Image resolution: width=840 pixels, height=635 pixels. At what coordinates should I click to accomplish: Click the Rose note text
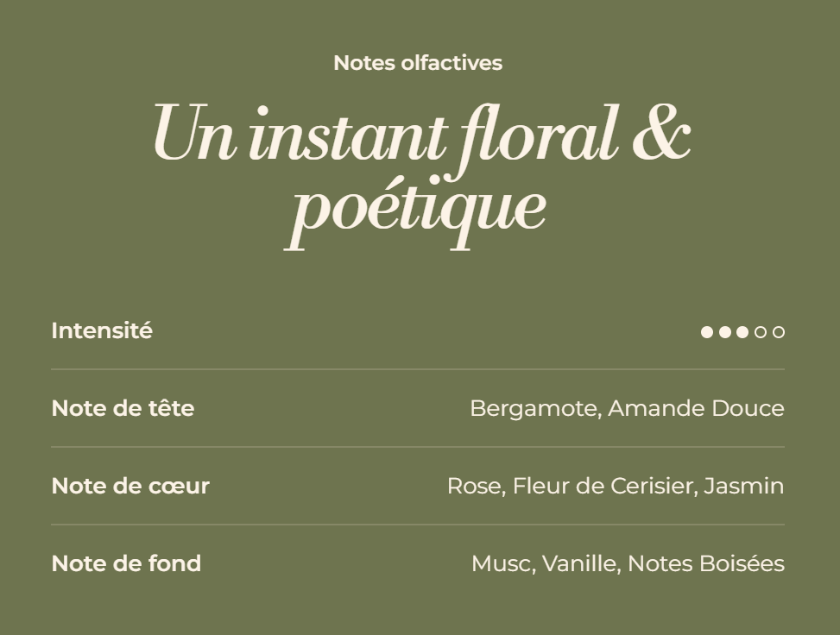pos(473,486)
